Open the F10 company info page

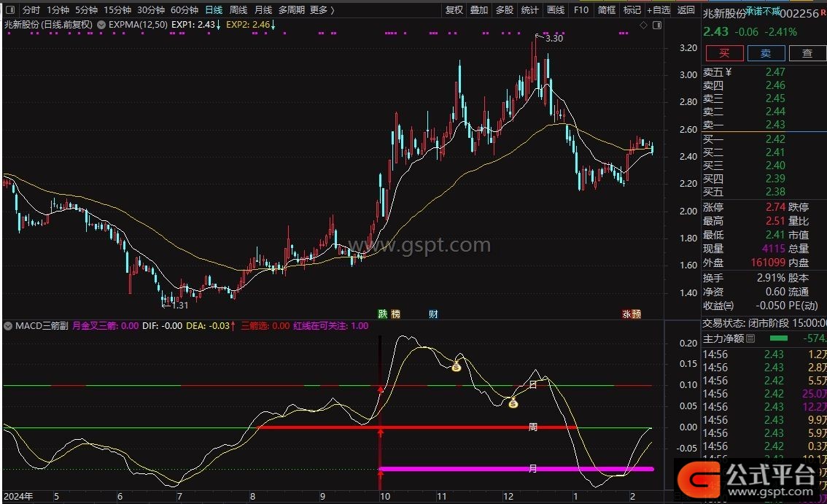pos(581,9)
